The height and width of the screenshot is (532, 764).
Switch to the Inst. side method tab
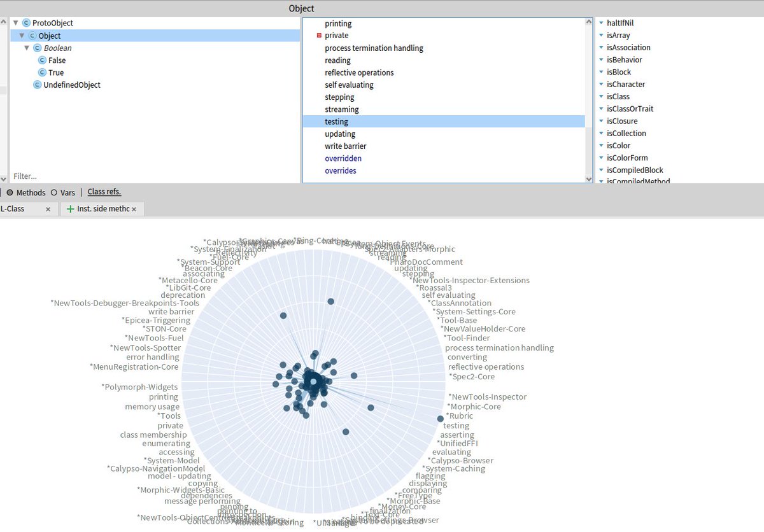103,209
